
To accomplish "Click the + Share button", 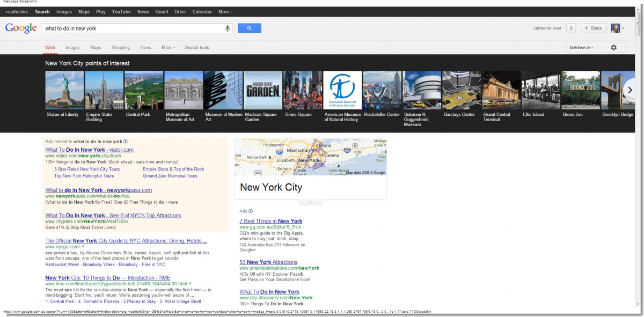I will [x=594, y=28].
